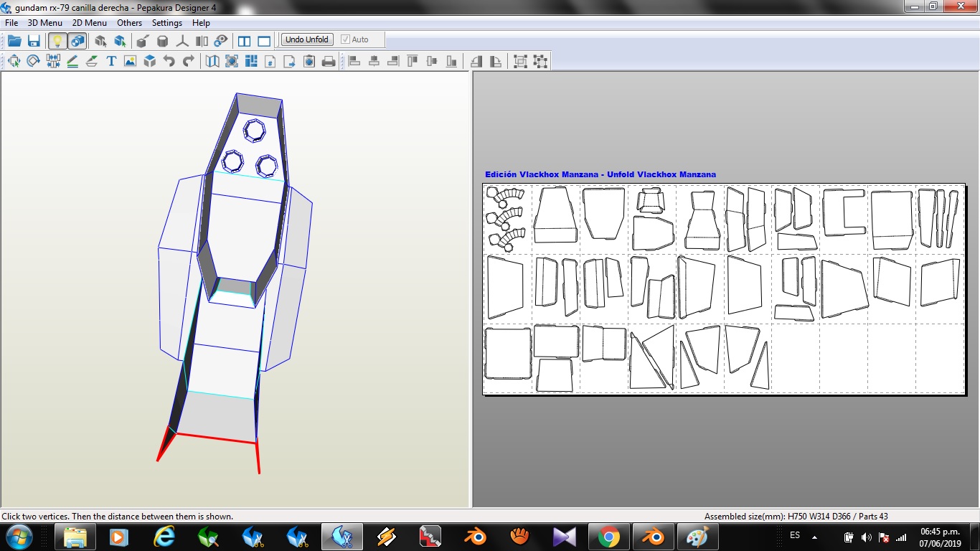Image resolution: width=980 pixels, height=551 pixels.
Task: Select the rotate parts tool
Action: coord(33,61)
